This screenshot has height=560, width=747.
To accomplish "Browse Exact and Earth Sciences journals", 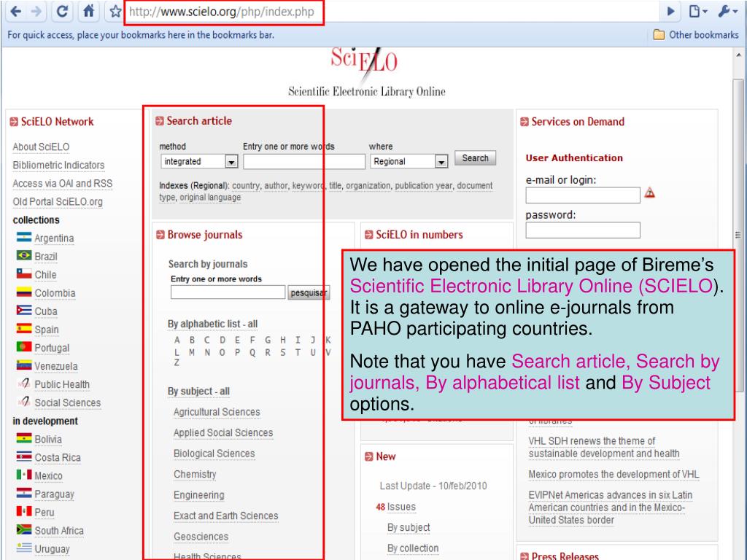I will (x=226, y=516).
